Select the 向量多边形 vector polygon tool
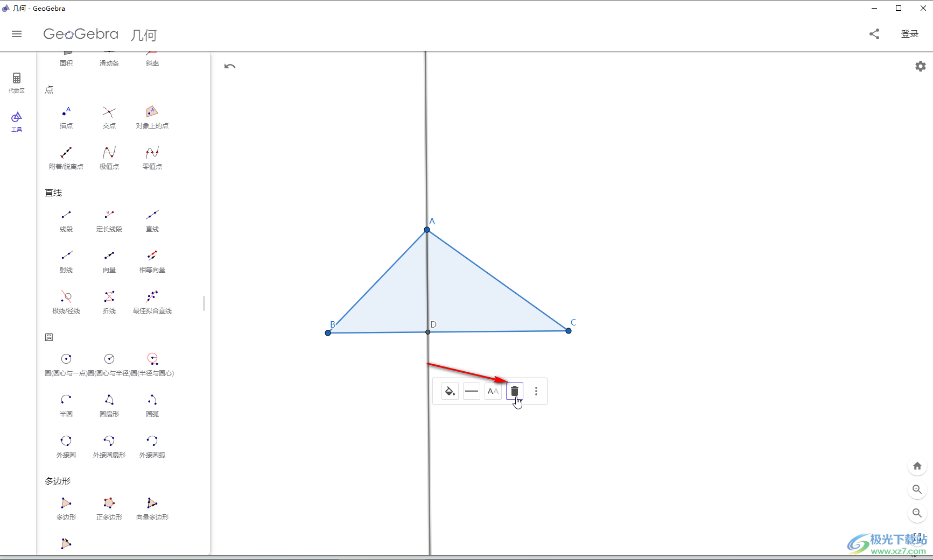The image size is (933, 560). tap(152, 508)
